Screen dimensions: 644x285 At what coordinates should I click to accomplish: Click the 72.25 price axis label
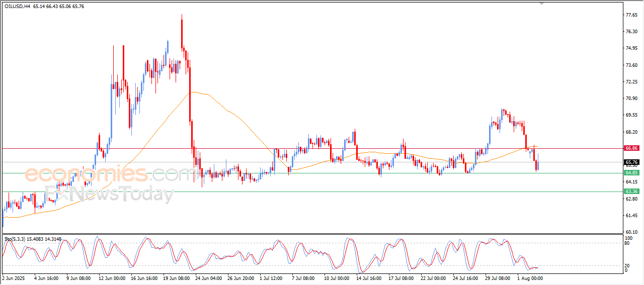point(631,81)
